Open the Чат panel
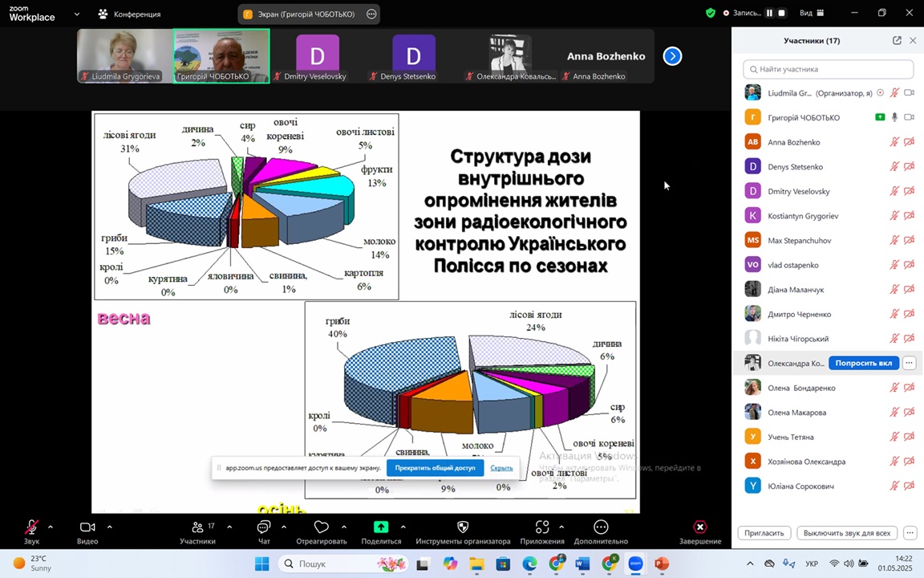The image size is (924, 578). 263,531
